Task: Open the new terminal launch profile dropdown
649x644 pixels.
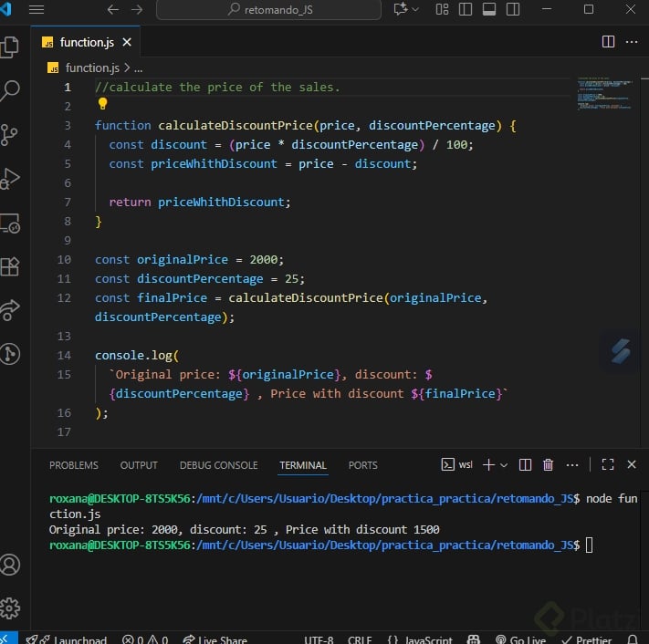Action: (x=504, y=465)
